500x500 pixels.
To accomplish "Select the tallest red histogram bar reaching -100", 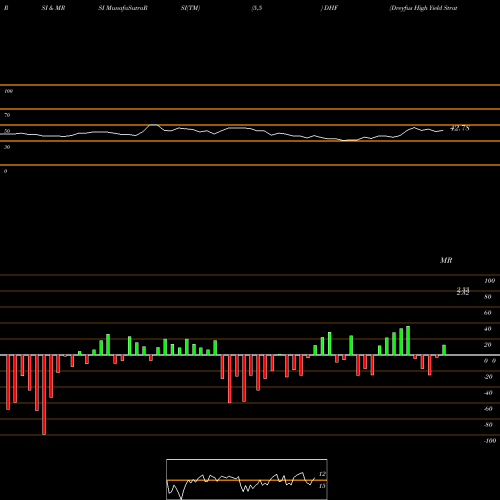I will click(x=44, y=395).
